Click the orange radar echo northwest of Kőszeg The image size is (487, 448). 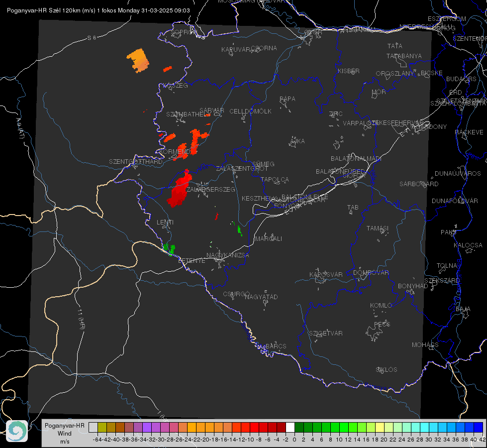pyautogui.click(x=138, y=60)
